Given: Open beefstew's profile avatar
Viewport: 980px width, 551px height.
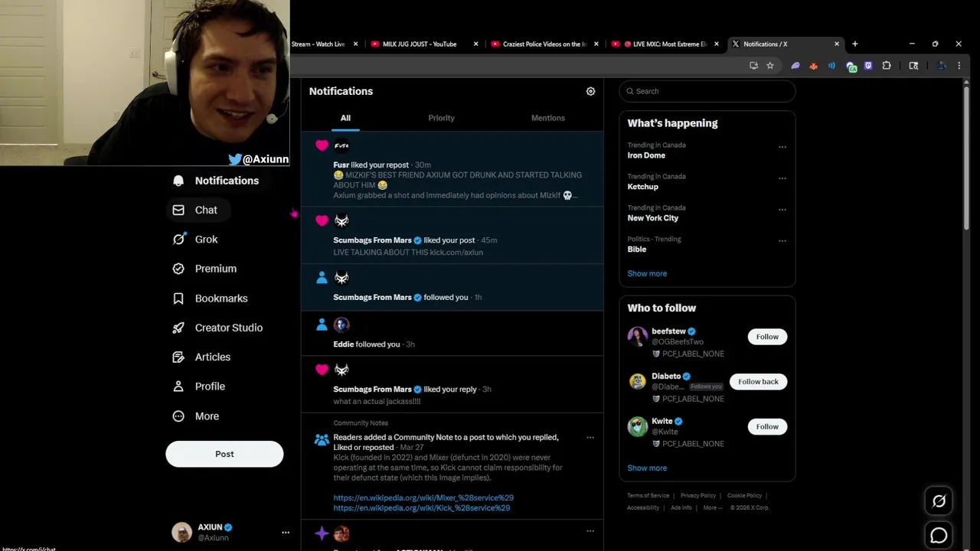Looking at the screenshot, I should (x=638, y=337).
